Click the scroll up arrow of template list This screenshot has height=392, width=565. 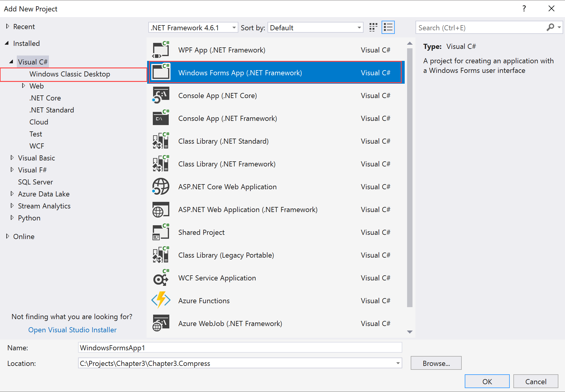coord(410,43)
